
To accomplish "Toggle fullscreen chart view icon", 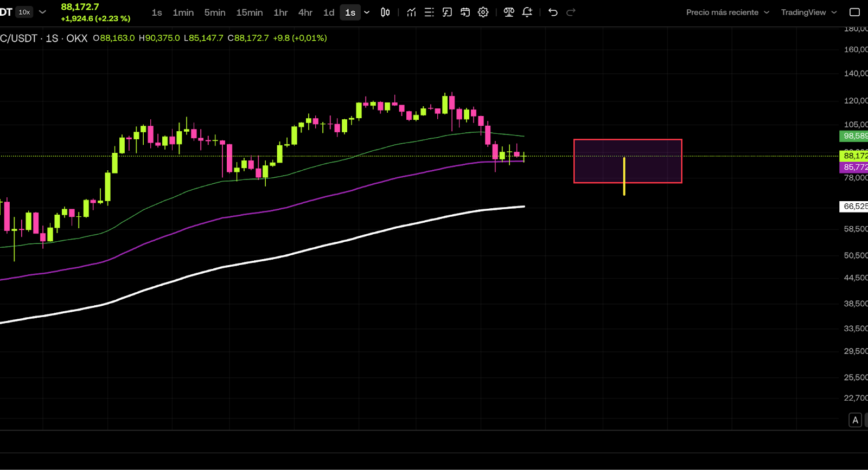I will [854, 12].
